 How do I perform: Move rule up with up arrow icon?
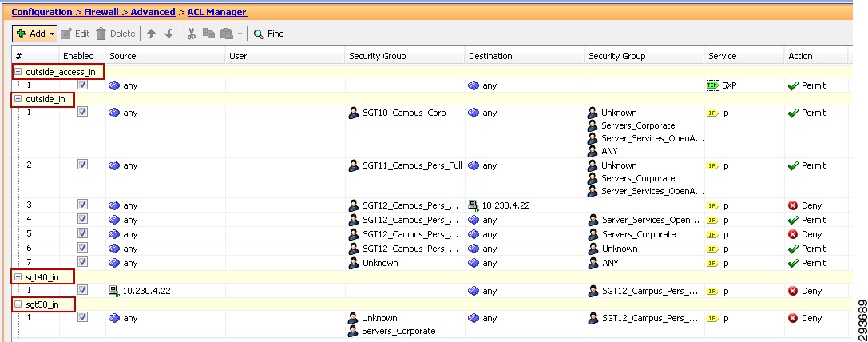click(x=151, y=34)
